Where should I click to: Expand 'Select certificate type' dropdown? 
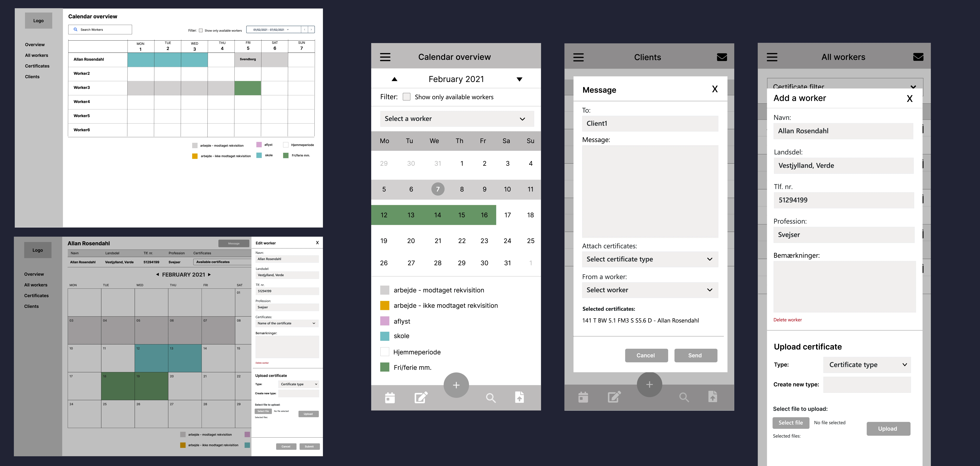click(650, 259)
